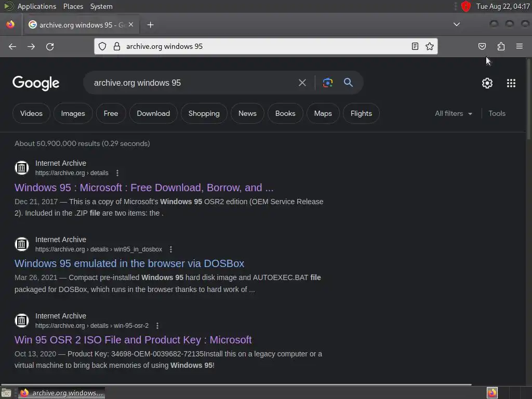Open the Places menu
This screenshot has height=399, width=532.
(x=73, y=6)
